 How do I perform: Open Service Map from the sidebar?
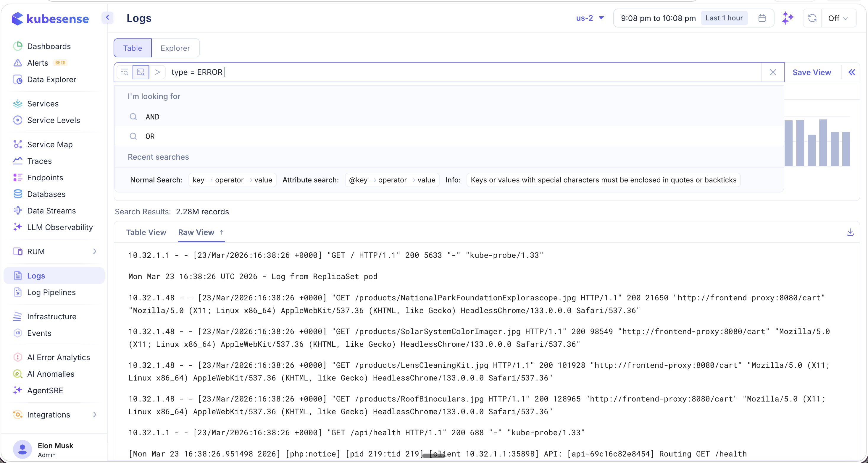(49, 145)
